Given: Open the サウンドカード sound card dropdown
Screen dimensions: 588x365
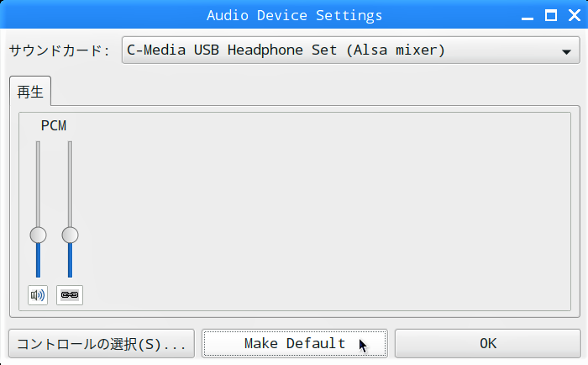Looking at the screenshot, I should [350, 50].
